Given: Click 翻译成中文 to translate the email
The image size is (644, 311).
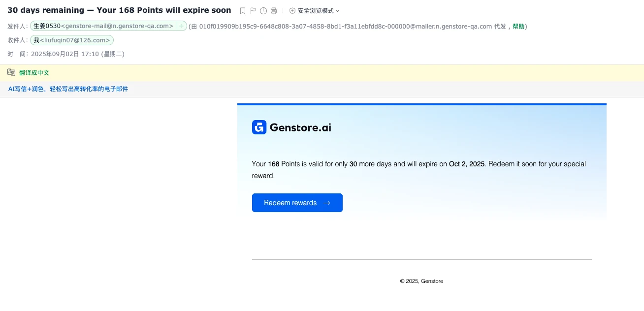Looking at the screenshot, I should tap(34, 73).
